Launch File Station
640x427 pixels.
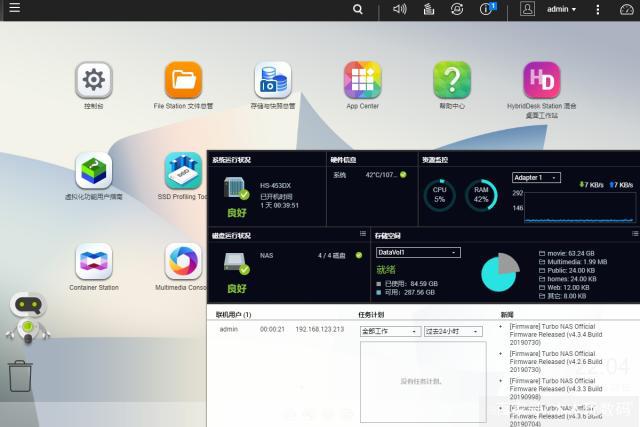183,80
